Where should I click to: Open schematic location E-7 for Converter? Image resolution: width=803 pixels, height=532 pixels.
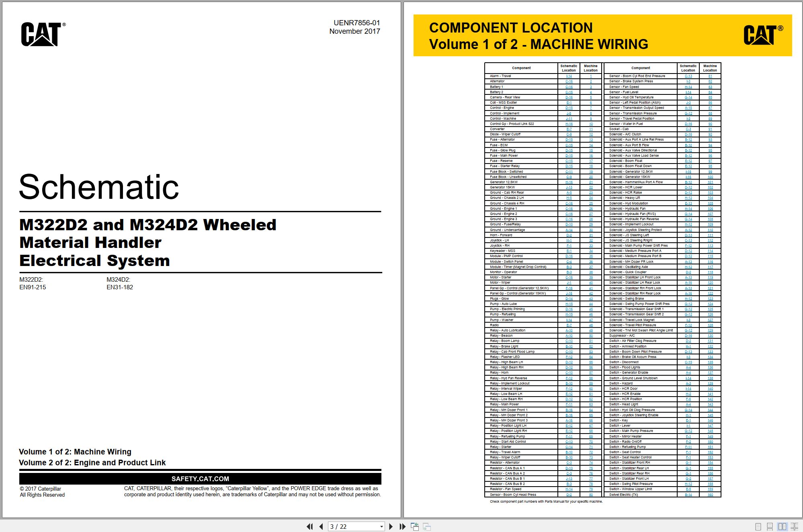click(569, 129)
